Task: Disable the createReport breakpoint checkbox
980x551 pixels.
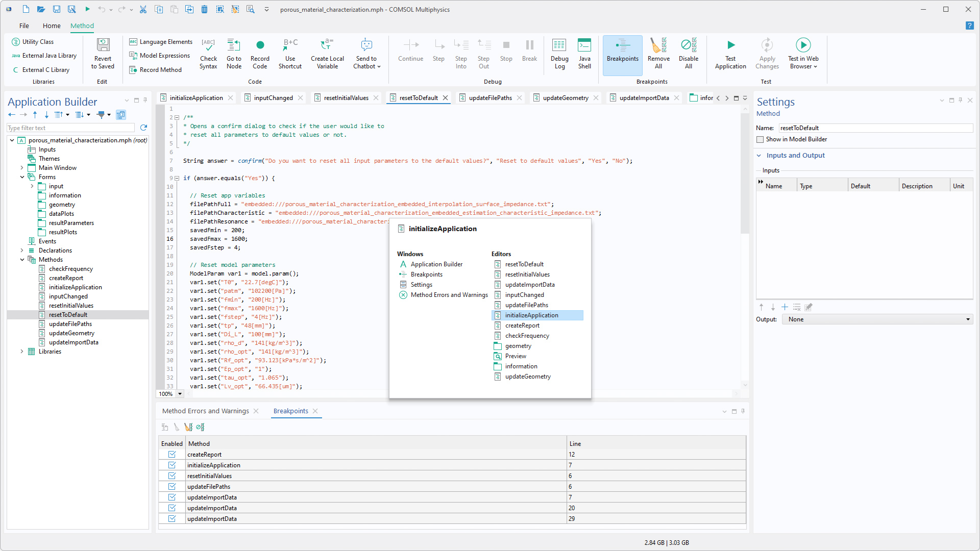Action: click(x=172, y=455)
